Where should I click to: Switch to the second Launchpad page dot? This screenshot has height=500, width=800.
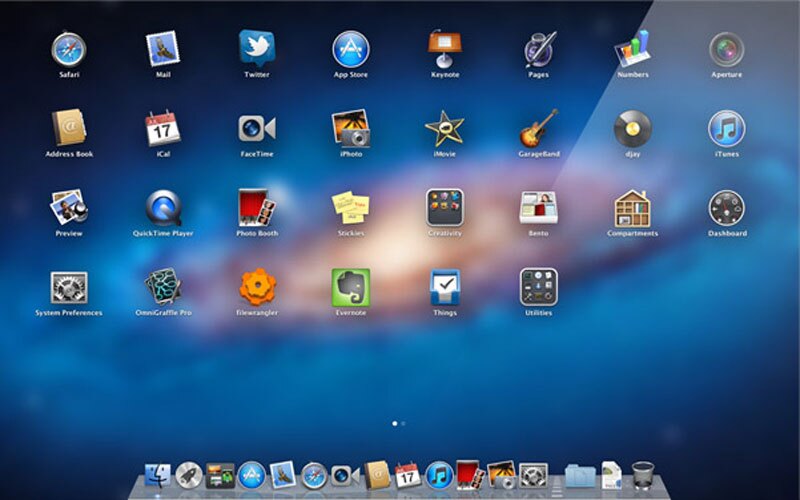pos(403,423)
